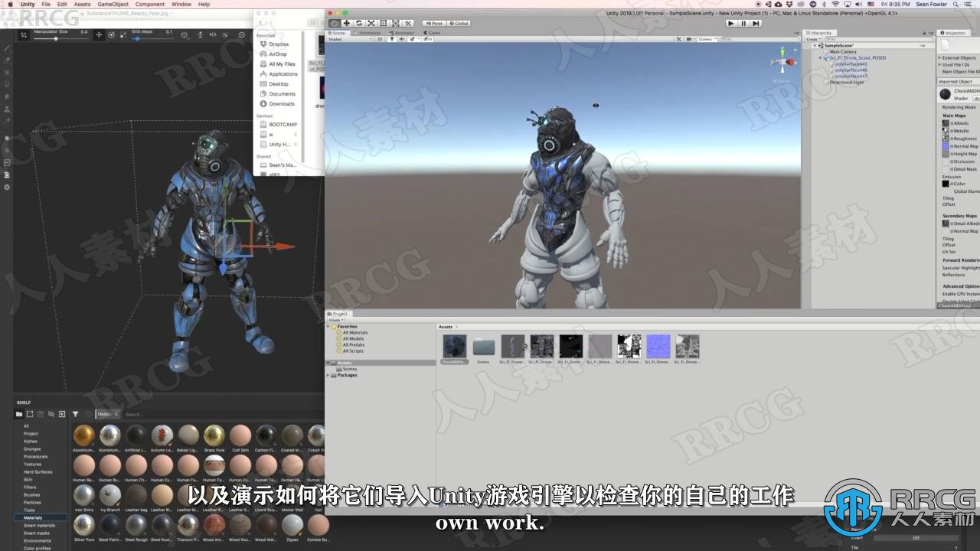
Task: Go back in Finder window
Action: [261, 23]
